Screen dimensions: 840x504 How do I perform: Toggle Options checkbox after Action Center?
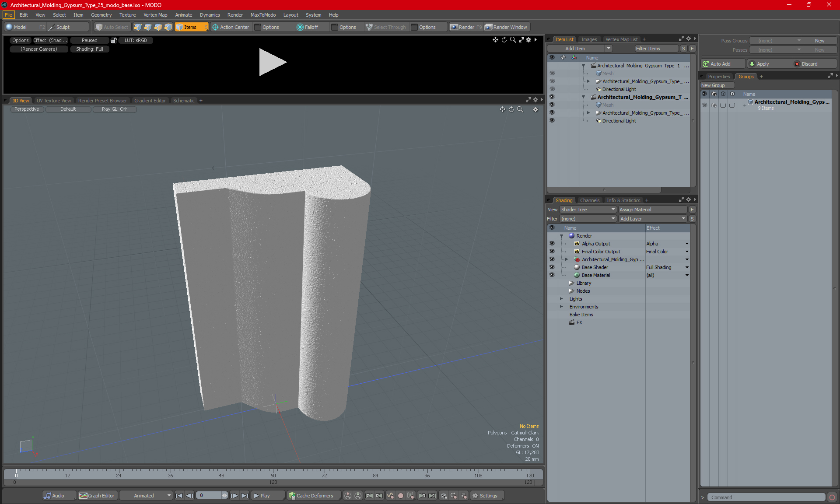point(258,27)
